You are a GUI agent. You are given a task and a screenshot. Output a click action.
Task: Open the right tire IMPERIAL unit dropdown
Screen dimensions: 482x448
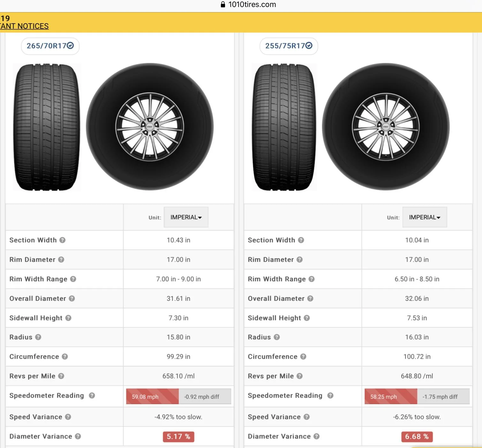[425, 217]
